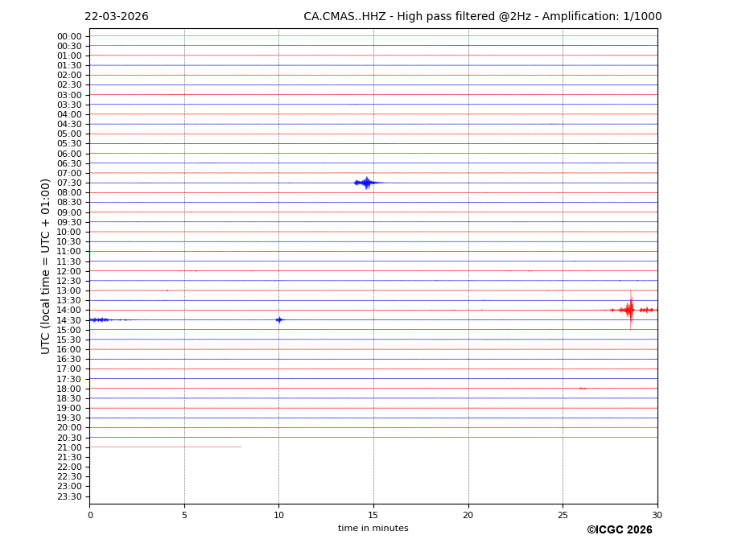Click the end of the 21:00 partial trace
The image size is (746, 560).
pyautogui.click(x=240, y=447)
